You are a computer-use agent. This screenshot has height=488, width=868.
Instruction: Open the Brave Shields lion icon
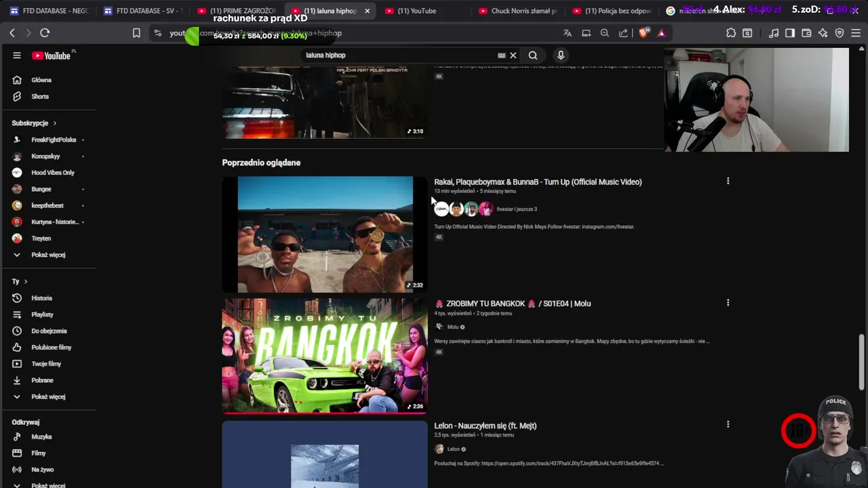pyautogui.click(x=644, y=33)
